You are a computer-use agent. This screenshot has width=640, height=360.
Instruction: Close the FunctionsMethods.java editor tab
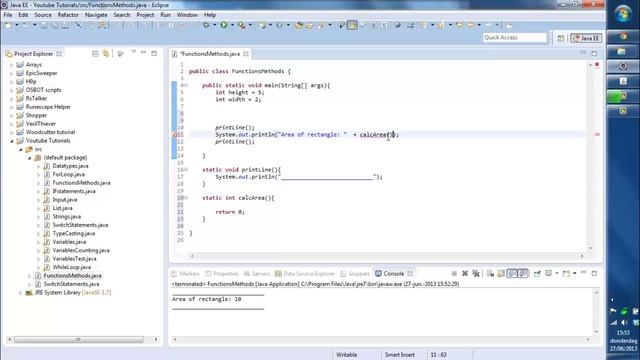tap(246, 54)
